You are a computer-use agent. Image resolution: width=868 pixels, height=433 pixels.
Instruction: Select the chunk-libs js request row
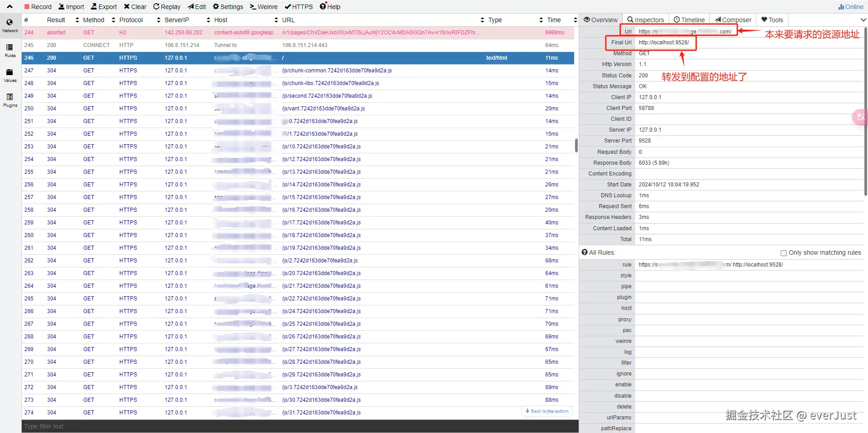(298, 83)
